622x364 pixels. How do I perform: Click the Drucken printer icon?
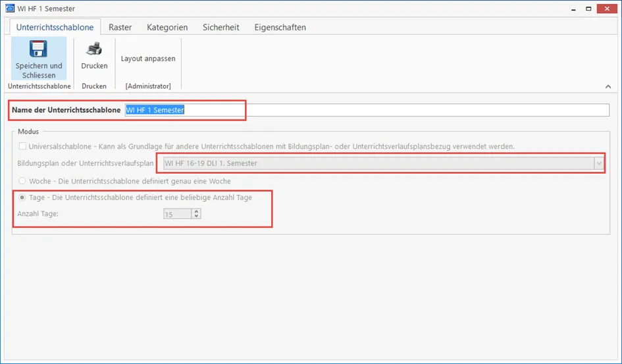(94, 49)
